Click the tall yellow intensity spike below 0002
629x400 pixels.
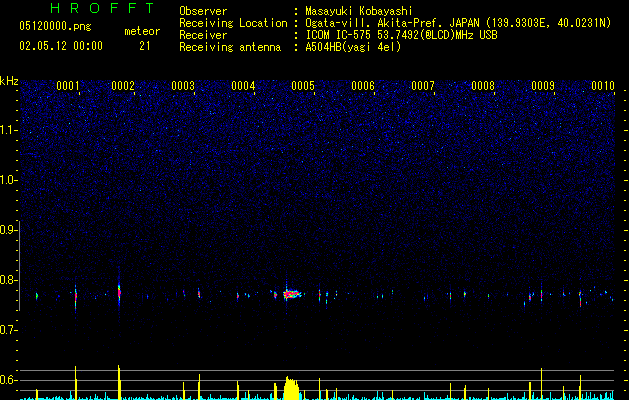tap(119, 382)
